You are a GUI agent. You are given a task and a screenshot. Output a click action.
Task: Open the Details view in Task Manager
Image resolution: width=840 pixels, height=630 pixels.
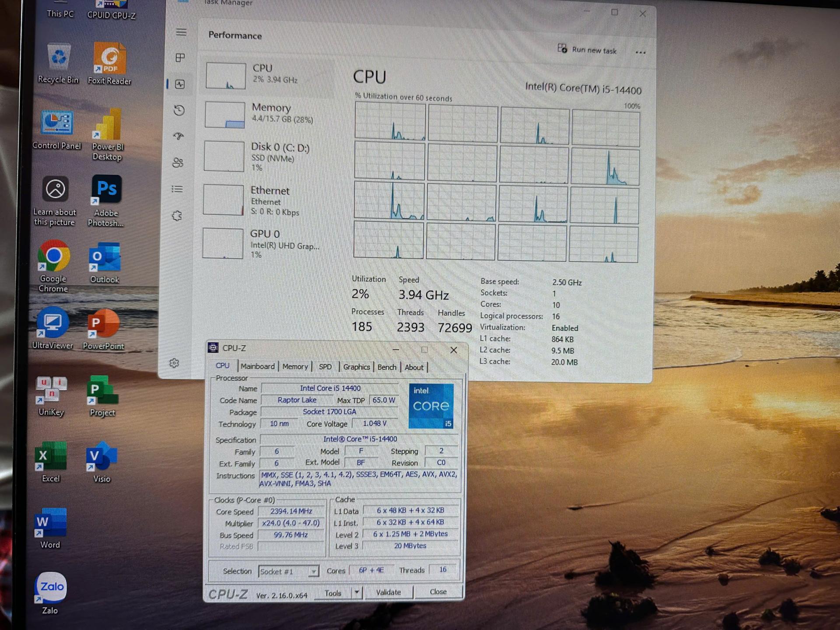pyautogui.click(x=177, y=189)
